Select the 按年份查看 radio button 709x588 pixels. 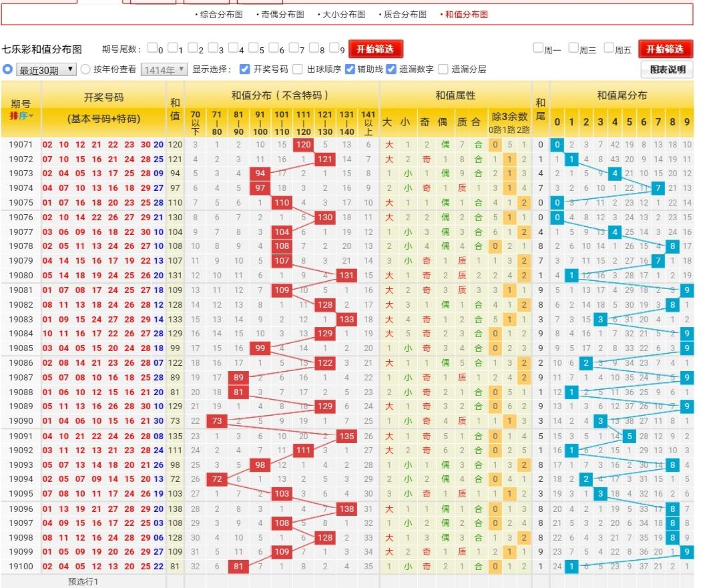pos(85,69)
